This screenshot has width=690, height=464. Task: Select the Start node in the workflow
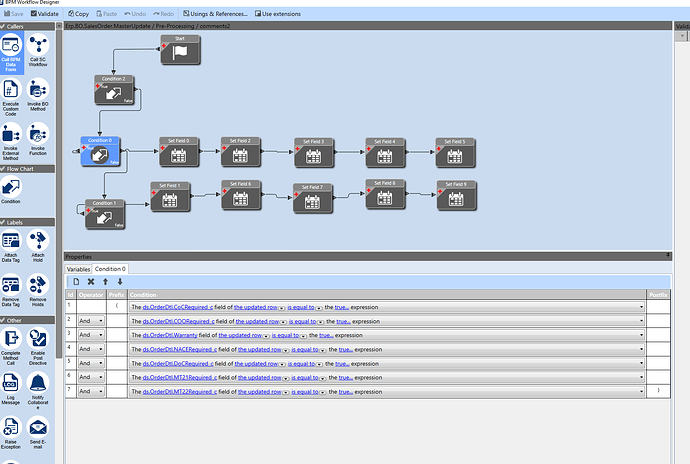(x=180, y=50)
